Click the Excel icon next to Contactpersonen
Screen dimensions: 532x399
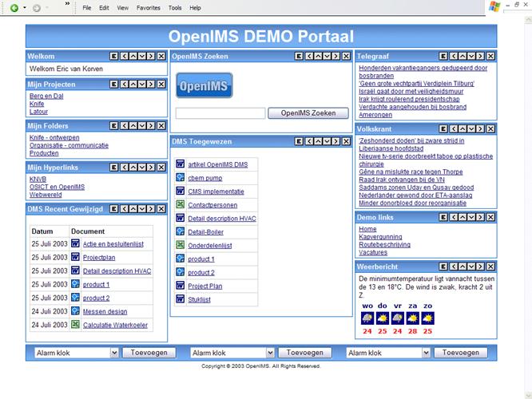tap(181, 204)
